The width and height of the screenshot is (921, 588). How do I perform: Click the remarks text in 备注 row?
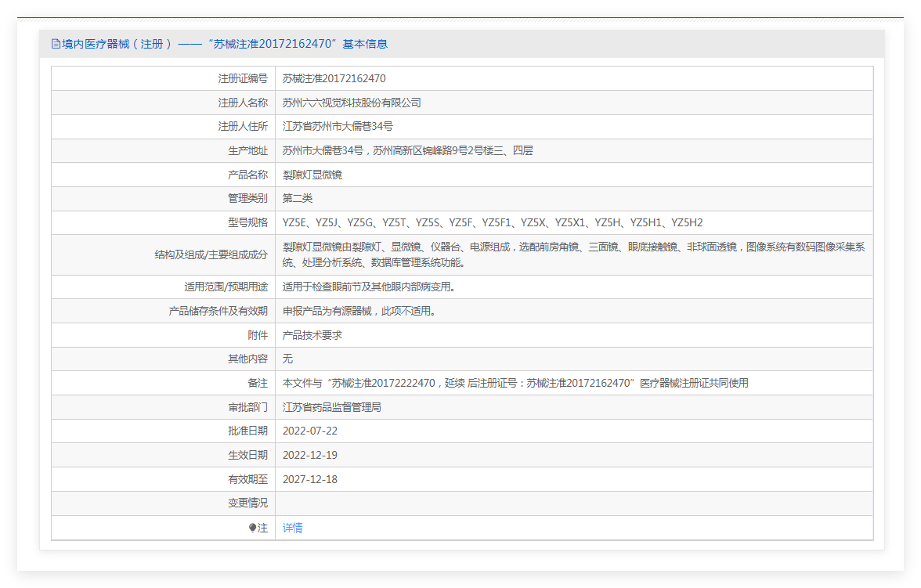pos(515,383)
